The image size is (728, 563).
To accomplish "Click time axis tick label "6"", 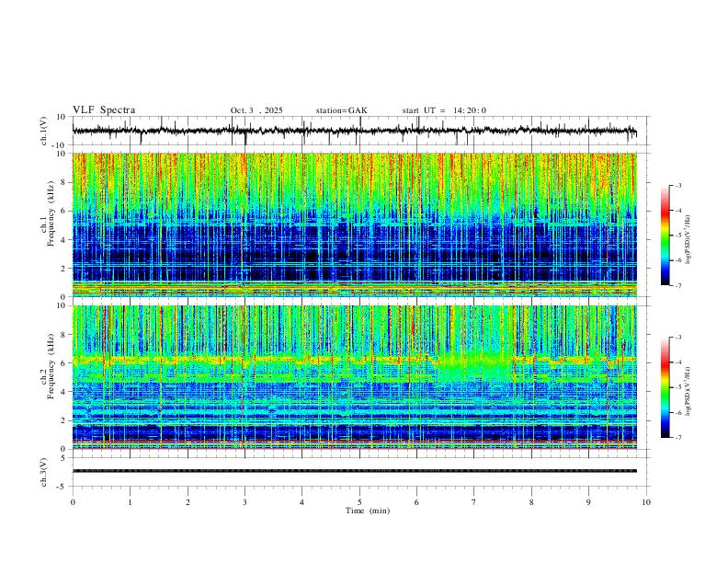I will point(416,502).
